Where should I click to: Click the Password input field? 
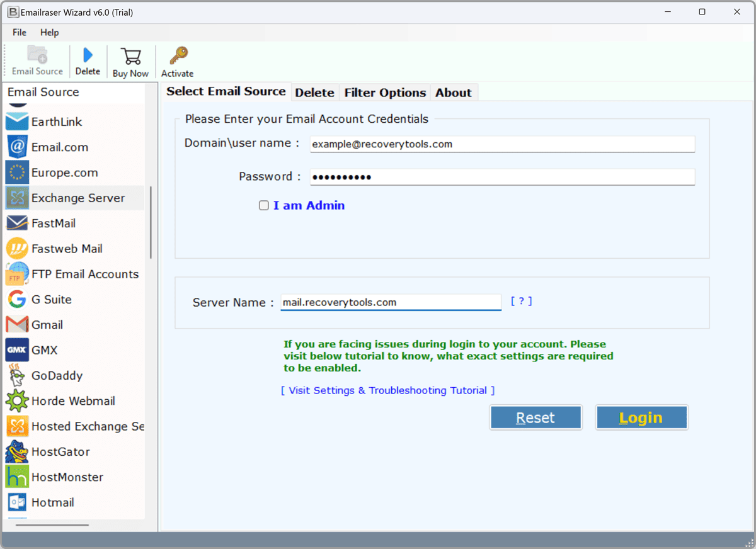pyautogui.click(x=502, y=177)
